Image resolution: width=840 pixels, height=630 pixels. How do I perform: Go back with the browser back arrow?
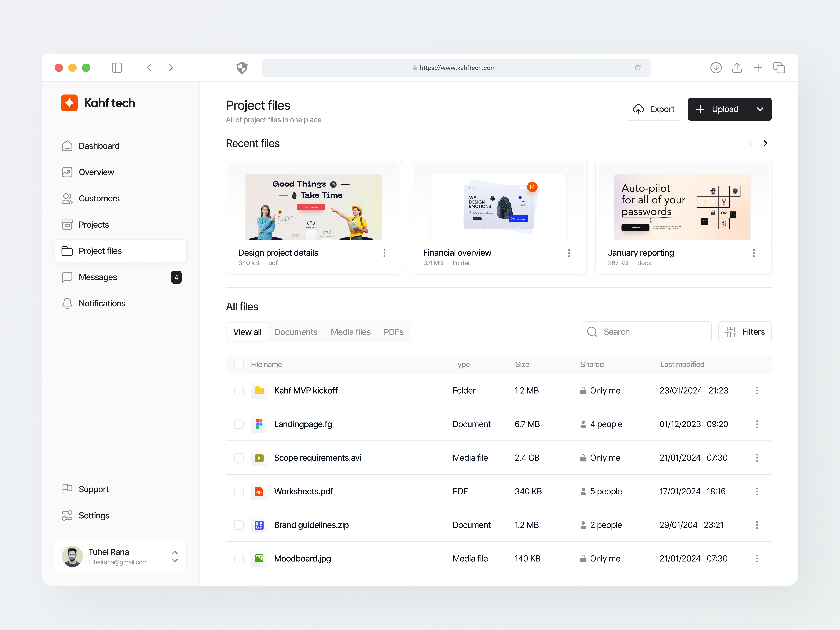coord(149,68)
